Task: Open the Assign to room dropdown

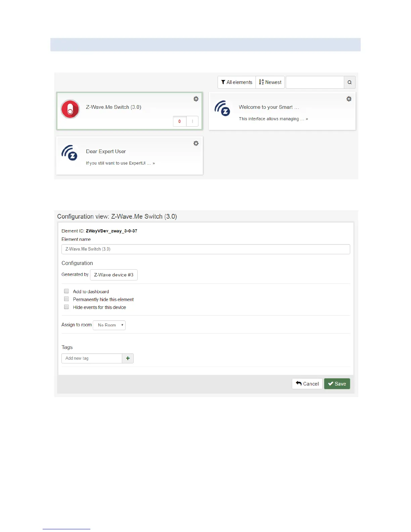Action: tap(109, 325)
